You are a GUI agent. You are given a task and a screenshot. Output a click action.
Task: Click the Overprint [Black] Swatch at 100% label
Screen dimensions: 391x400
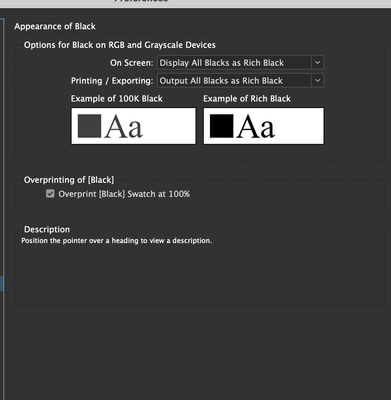pyautogui.click(x=124, y=194)
